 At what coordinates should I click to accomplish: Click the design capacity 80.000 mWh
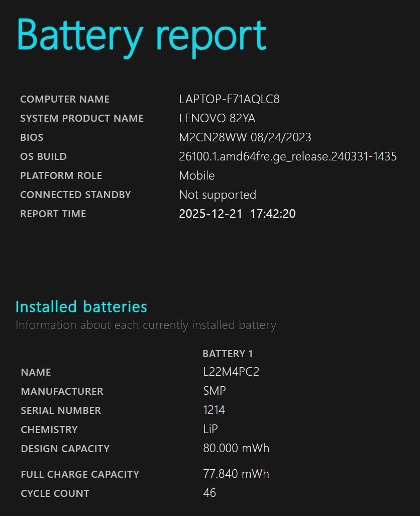pyautogui.click(x=236, y=448)
